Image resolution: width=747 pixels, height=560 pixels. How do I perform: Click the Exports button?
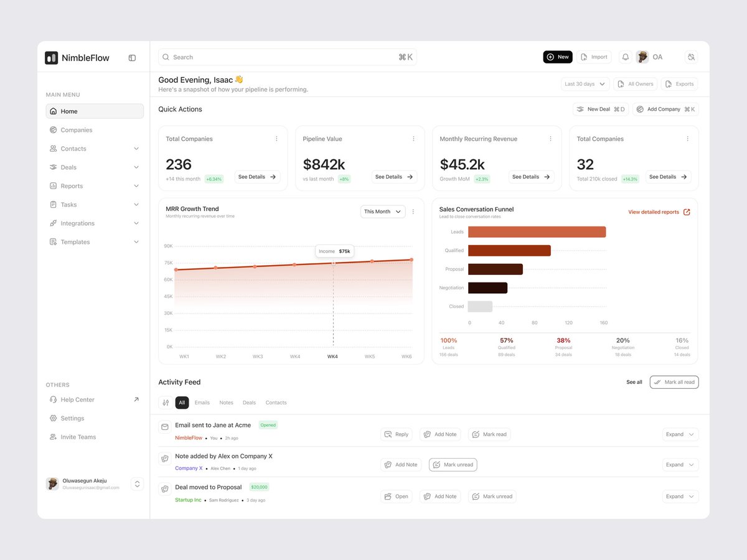tap(679, 84)
